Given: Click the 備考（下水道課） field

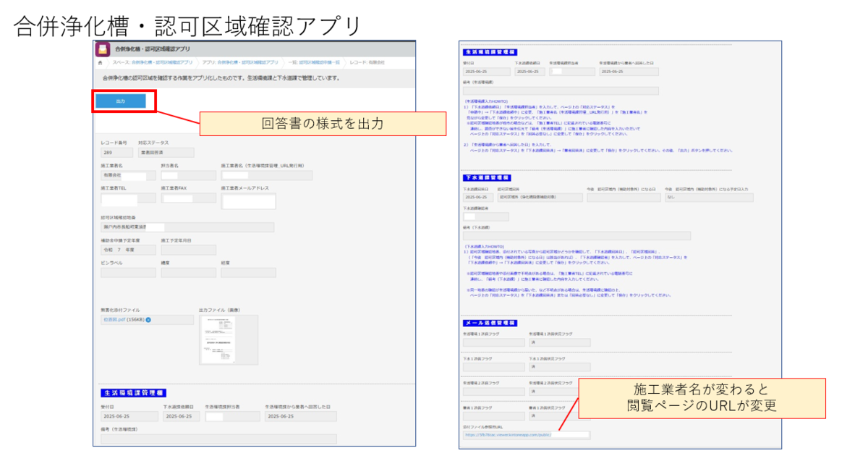Looking at the screenshot, I should tap(576, 235).
